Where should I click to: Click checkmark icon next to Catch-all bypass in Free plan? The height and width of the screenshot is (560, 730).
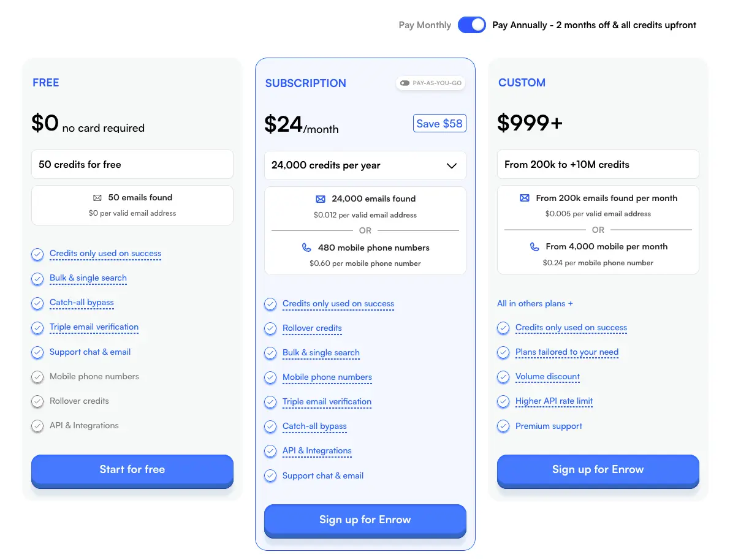point(37,303)
